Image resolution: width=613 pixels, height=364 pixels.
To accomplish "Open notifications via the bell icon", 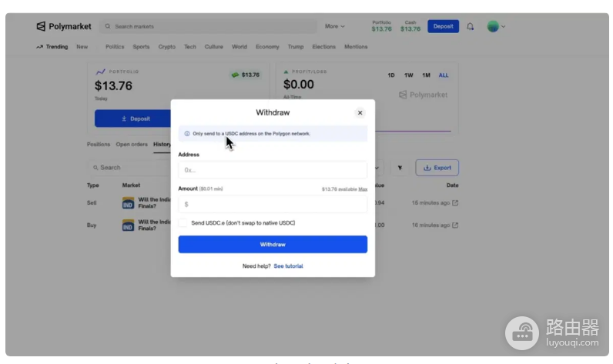I will pyautogui.click(x=470, y=27).
